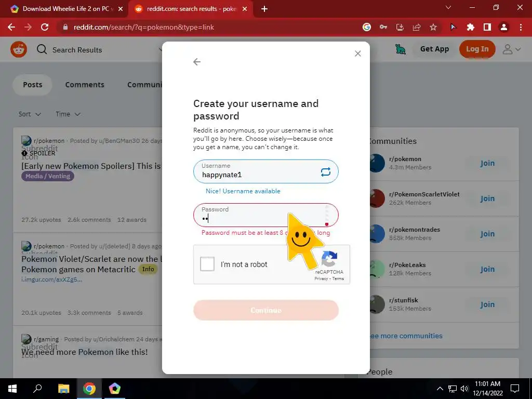Click the search magnifier icon on Reddit
Screen dimensions: 532x399
pyautogui.click(x=42, y=49)
